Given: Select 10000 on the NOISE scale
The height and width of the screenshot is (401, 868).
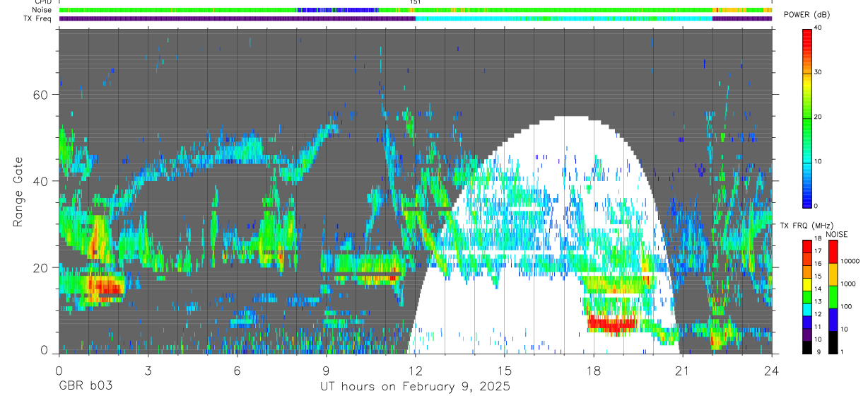Looking at the screenshot, I should (851, 261).
